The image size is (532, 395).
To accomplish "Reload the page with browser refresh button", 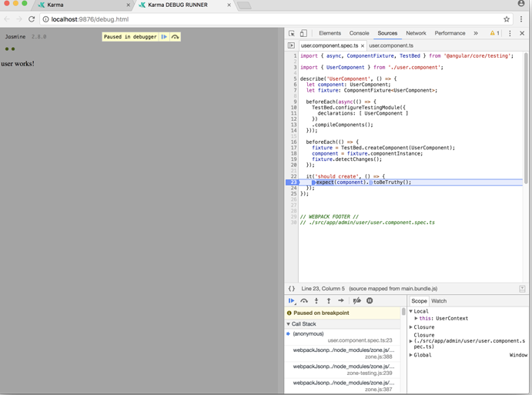I will [32, 19].
